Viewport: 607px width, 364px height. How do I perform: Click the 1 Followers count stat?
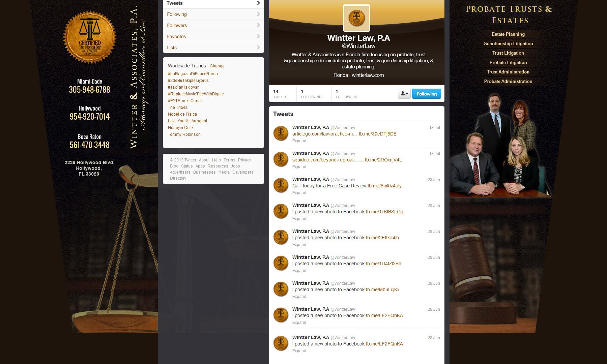346,94
